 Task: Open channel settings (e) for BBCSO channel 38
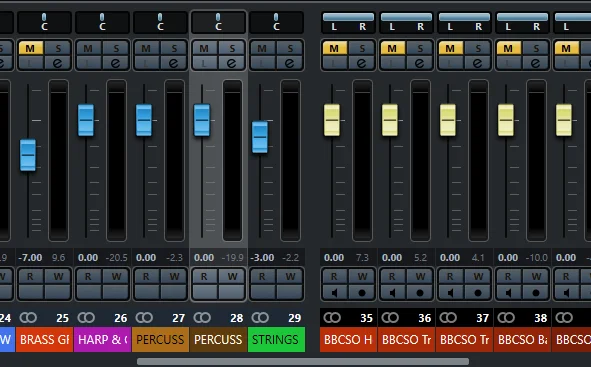[536, 63]
